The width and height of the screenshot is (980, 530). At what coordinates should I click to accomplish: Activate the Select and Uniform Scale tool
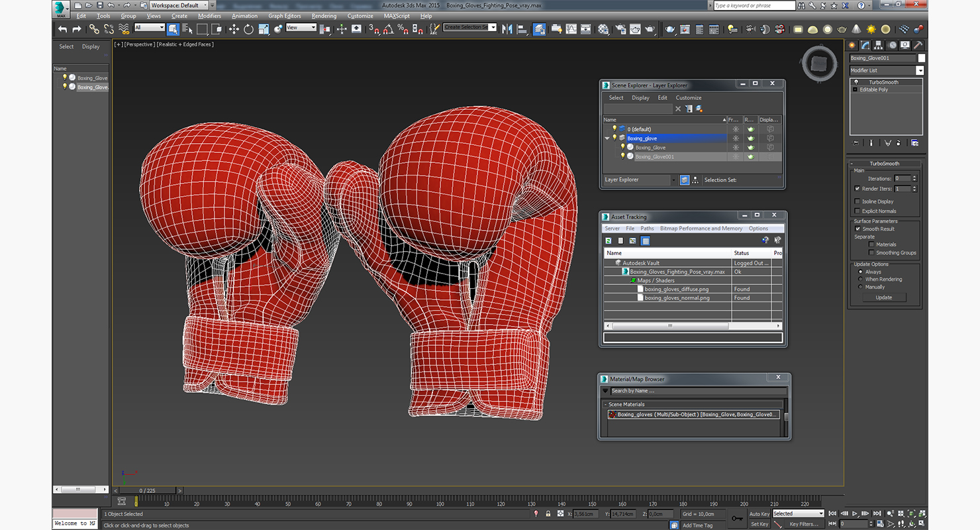pos(264,29)
